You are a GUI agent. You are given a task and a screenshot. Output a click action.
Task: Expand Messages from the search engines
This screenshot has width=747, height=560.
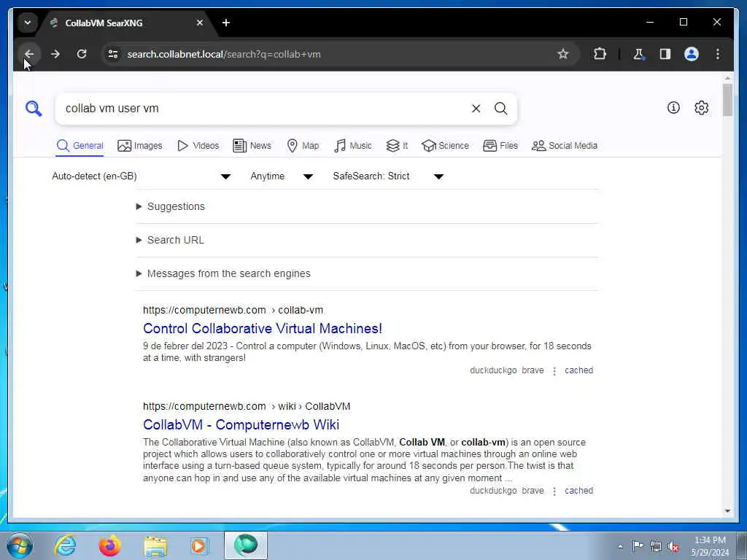[x=223, y=274]
